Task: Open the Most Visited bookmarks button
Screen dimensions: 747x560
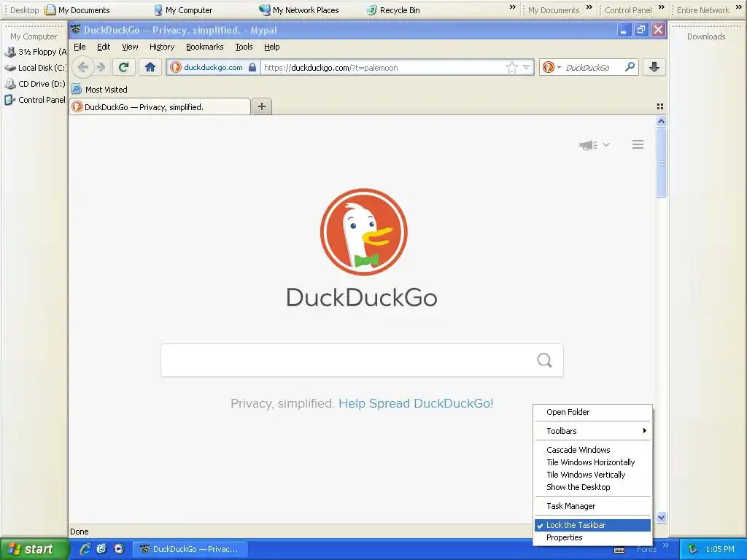Action: point(99,89)
